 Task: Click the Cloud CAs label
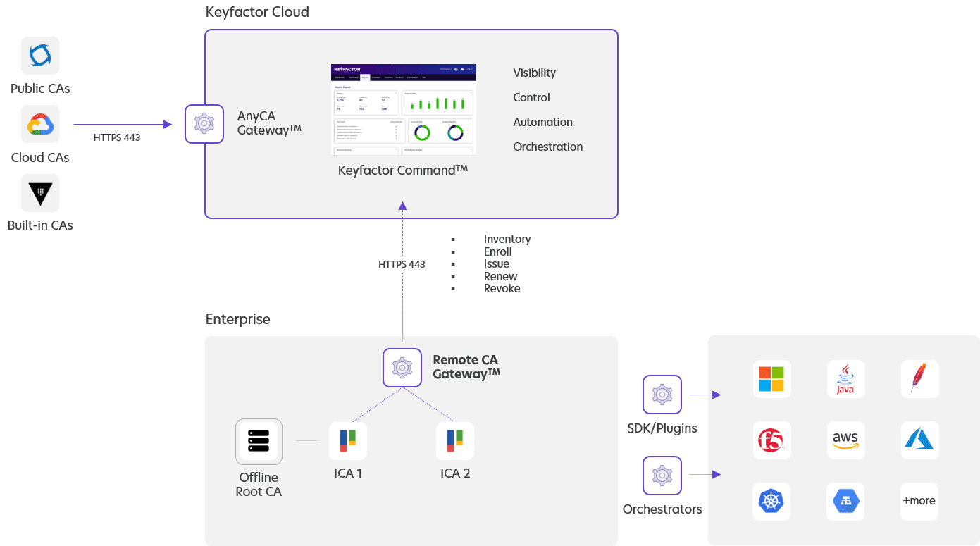40,158
